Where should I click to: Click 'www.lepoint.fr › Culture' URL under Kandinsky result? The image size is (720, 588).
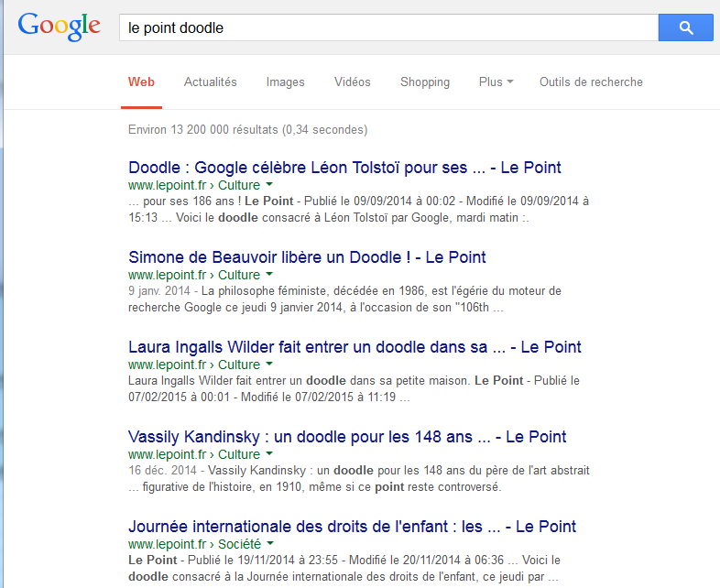(x=194, y=454)
